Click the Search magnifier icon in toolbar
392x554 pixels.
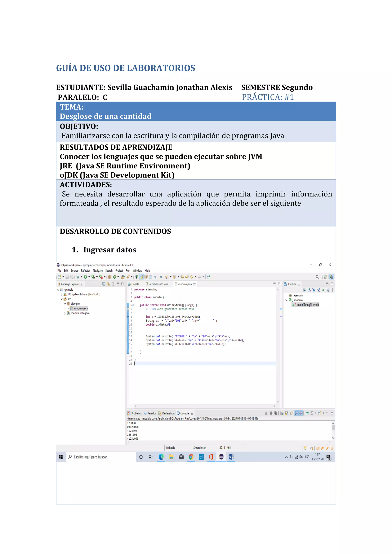[x=317, y=277]
